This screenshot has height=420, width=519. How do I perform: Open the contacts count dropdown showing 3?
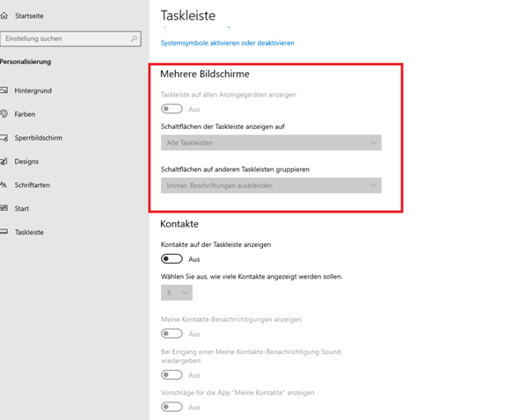point(177,293)
